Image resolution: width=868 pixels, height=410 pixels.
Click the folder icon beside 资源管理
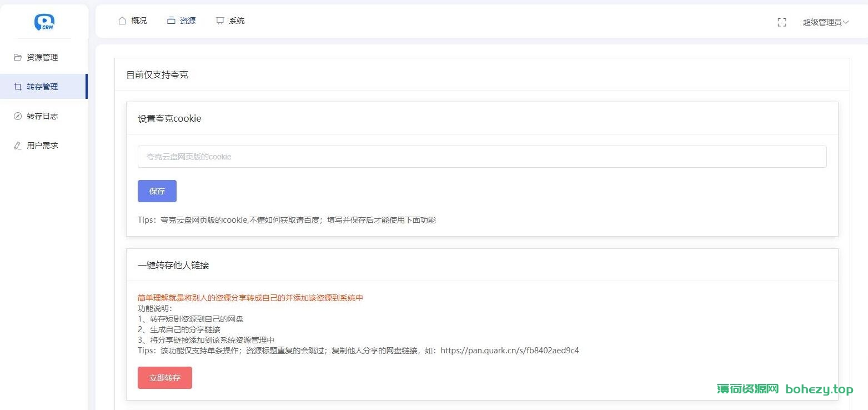click(x=18, y=57)
